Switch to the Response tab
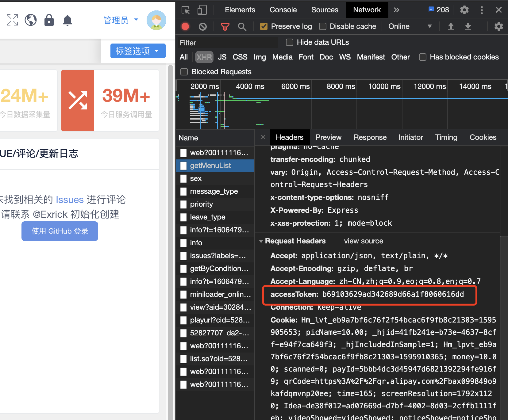This screenshot has width=508, height=420. tap(370, 137)
